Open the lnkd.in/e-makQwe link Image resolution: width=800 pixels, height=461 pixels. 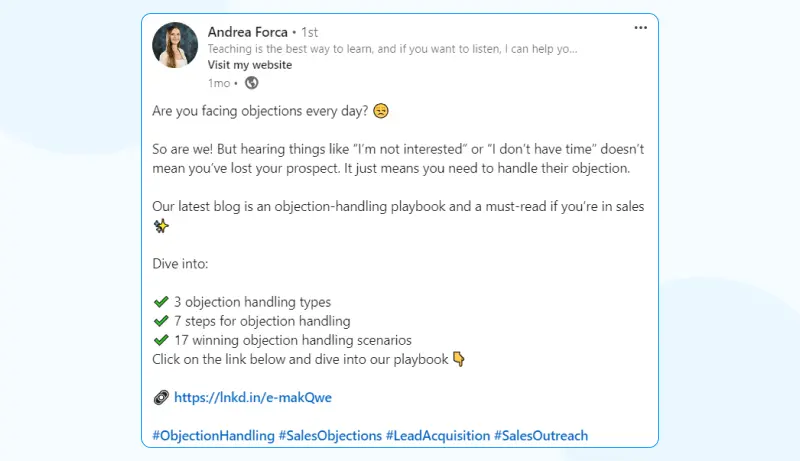(252, 397)
